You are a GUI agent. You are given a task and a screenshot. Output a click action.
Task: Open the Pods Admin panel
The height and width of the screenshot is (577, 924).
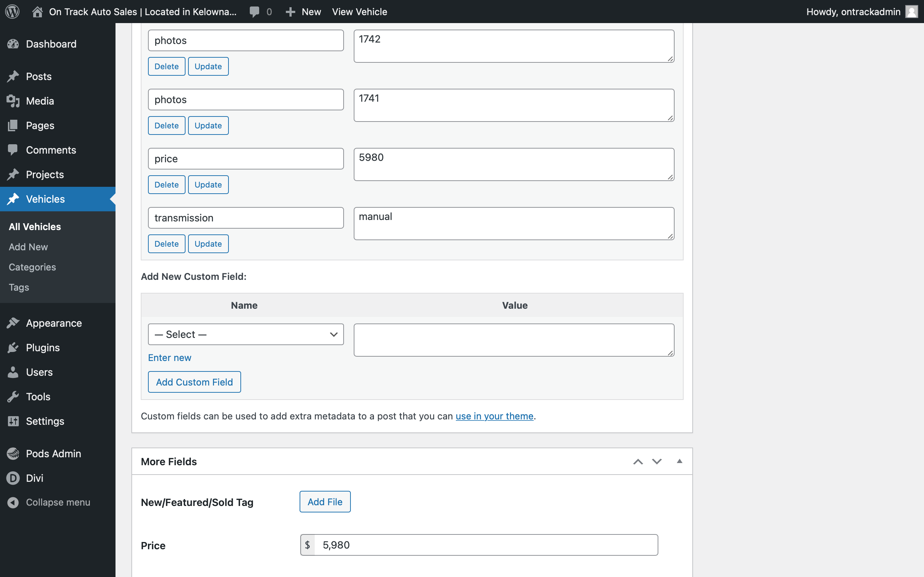[53, 454]
